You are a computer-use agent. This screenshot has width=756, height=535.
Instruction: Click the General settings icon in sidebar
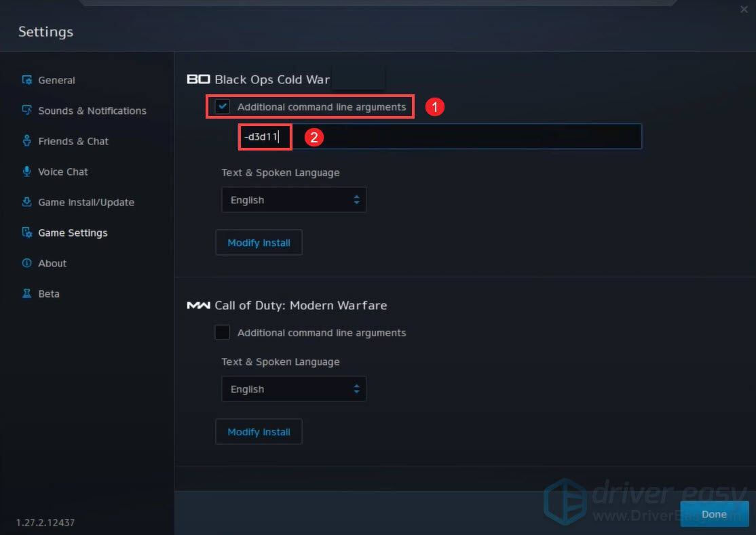(x=27, y=80)
